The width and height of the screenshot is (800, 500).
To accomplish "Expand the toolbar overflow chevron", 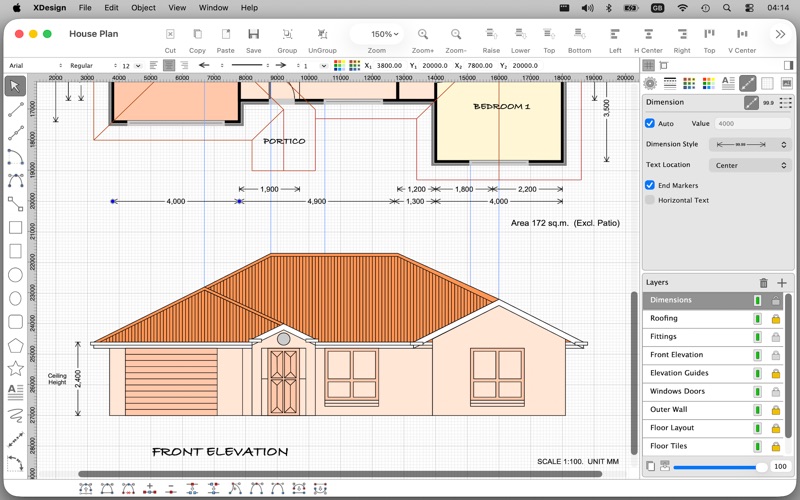I will click(x=780, y=34).
